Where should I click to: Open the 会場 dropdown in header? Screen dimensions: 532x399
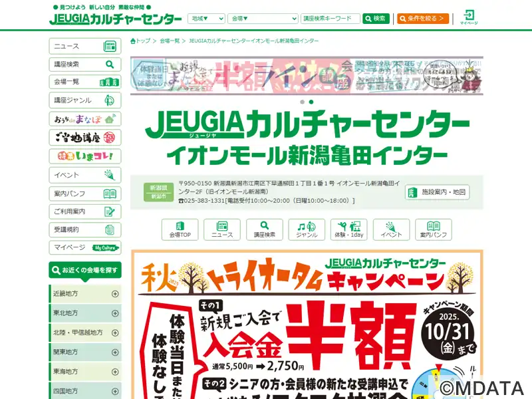(x=263, y=19)
